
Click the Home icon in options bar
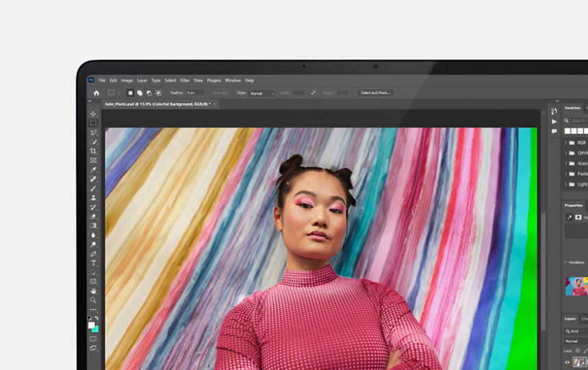[96, 92]
